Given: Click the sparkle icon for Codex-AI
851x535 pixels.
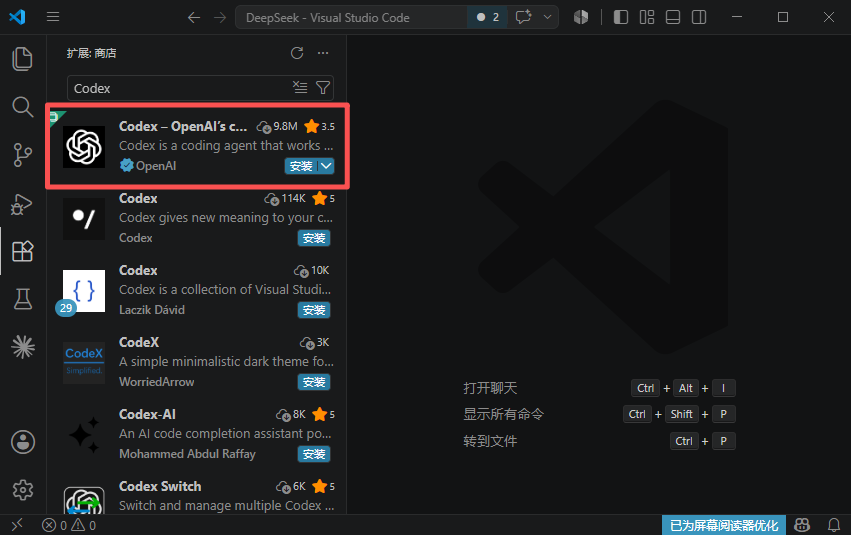Looking at the screenshot, I should pyautogui.click(x=84, y=435).
